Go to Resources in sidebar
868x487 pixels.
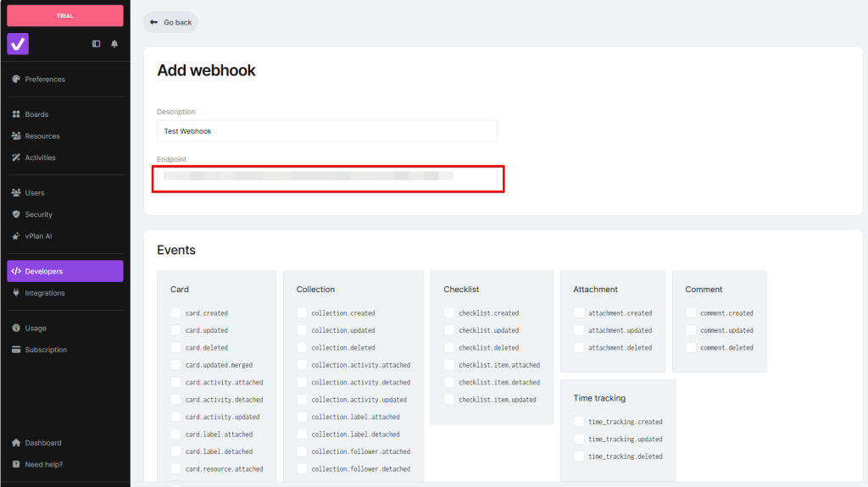[42, 136]
